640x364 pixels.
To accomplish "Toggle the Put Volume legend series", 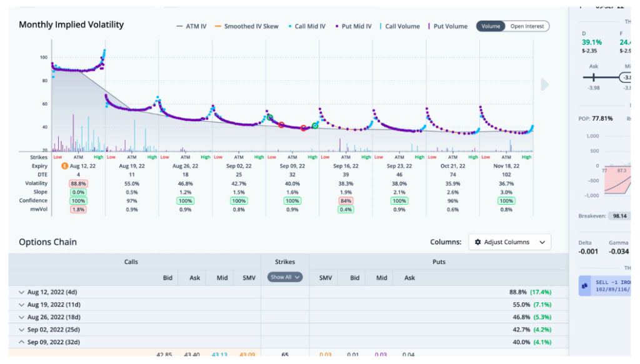I will pyautogui.click(x=447, y=26).
